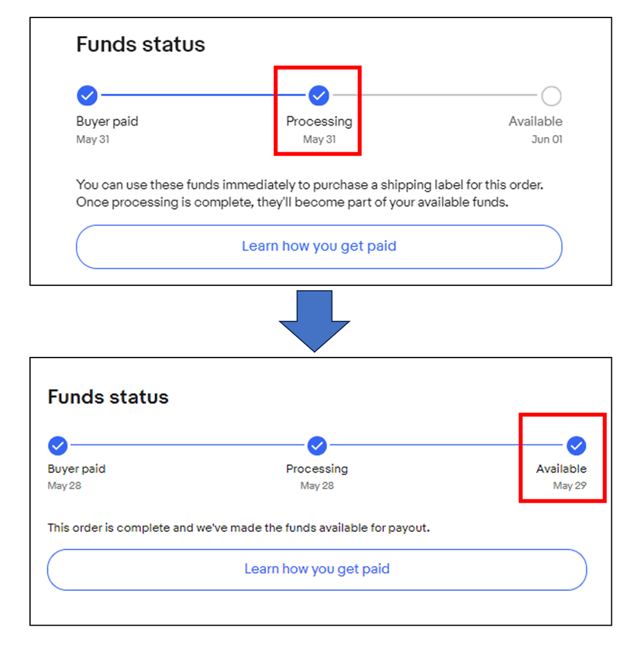Click the Processing checkmark dated May 28
This screenshot has height=653, width=644.
pyautogui.click(x=317, y=446)
